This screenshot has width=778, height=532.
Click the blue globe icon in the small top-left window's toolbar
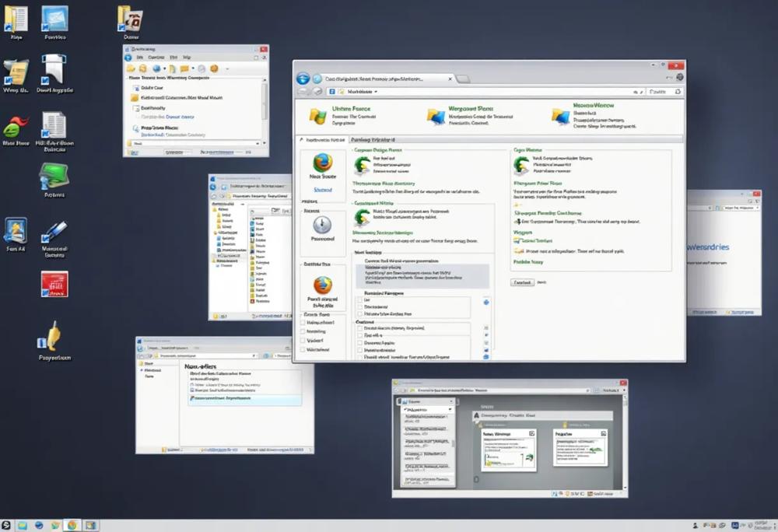point(156,68)
